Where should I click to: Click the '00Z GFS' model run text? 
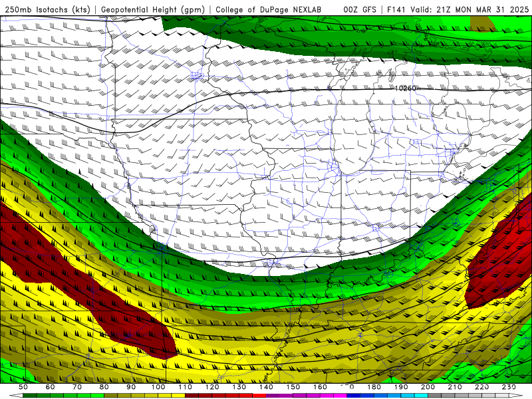click(x=360, y=9)
